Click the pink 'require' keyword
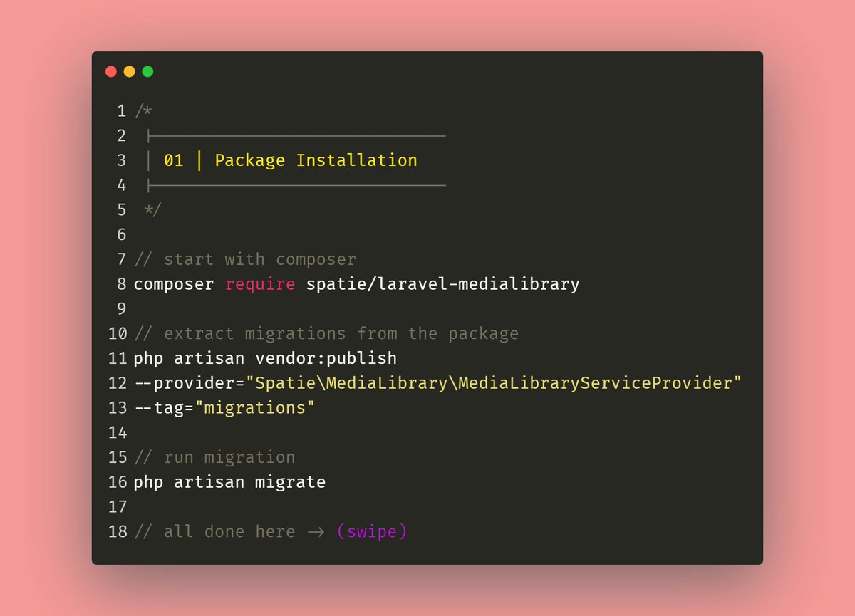The width and height of the screenshot is (855, 616). pyautogui.click(x=260, y=284)
